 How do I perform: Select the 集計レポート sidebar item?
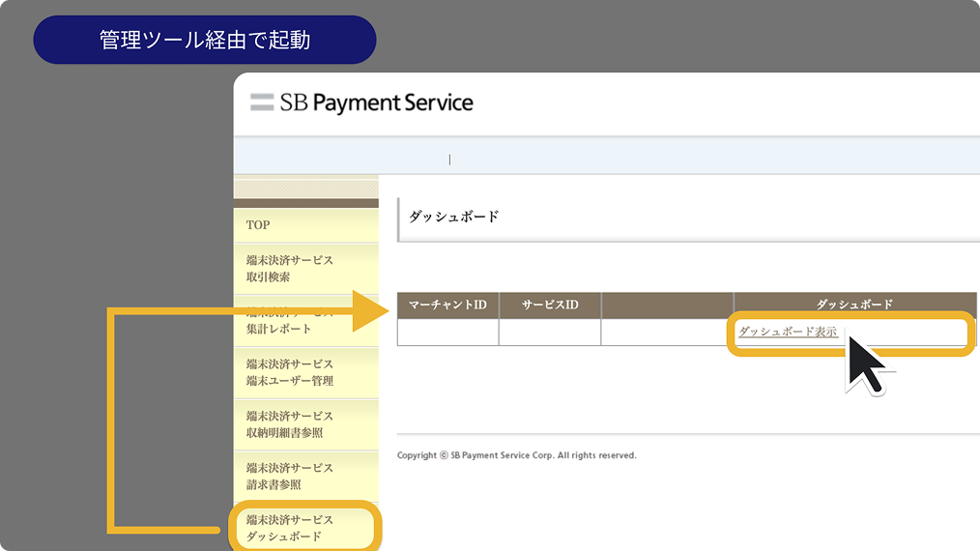pos(290,321)
